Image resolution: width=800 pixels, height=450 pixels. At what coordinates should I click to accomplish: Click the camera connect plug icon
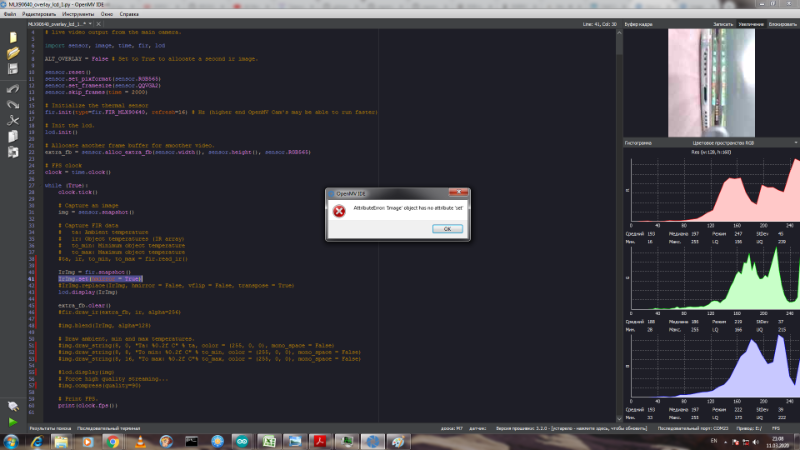13,406
